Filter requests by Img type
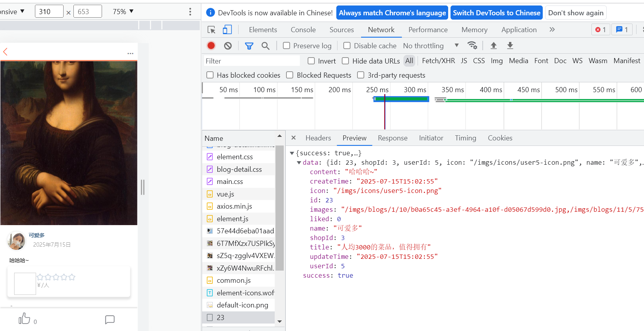 click(x=496, y=61)
